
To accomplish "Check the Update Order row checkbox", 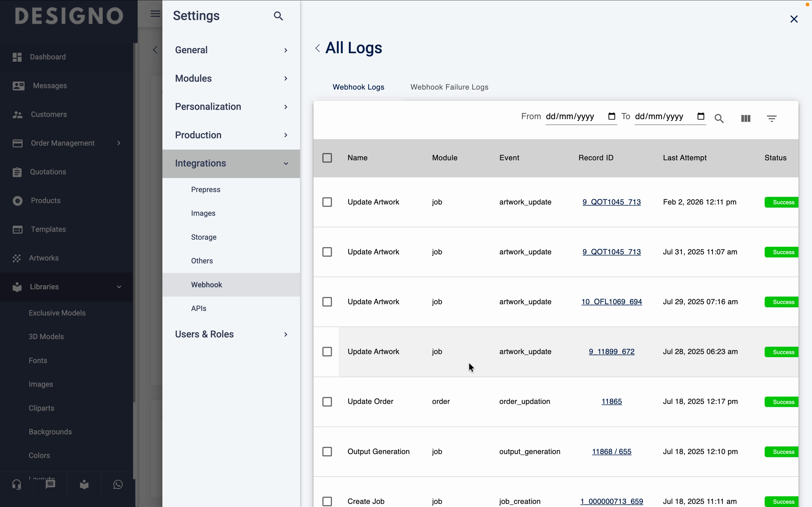I will [x=327, y=402].
